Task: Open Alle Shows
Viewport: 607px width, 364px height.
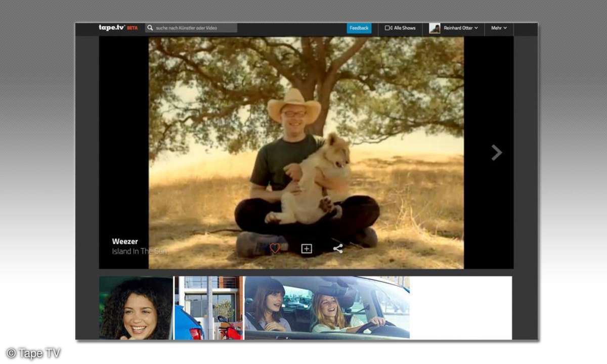Action: tap(400, 28)
